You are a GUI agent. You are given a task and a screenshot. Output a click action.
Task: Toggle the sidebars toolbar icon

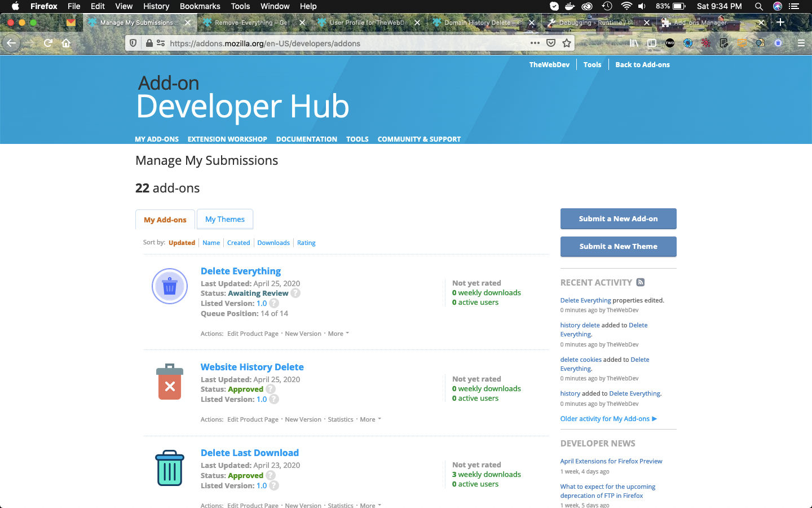pos(652,43)
